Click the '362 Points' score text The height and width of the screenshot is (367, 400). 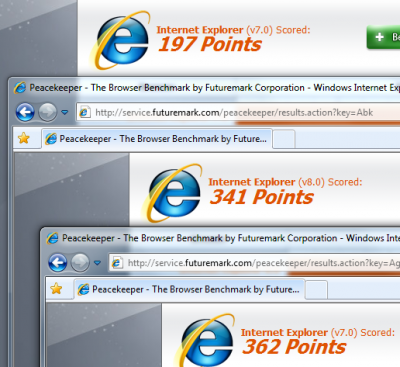[x=294, y=347]
